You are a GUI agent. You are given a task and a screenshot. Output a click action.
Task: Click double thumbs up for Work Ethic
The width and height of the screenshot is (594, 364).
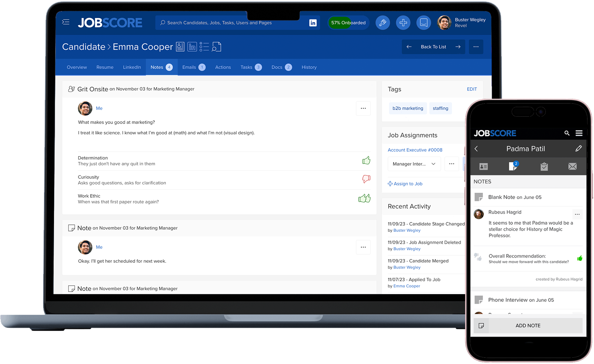[365, 198]
